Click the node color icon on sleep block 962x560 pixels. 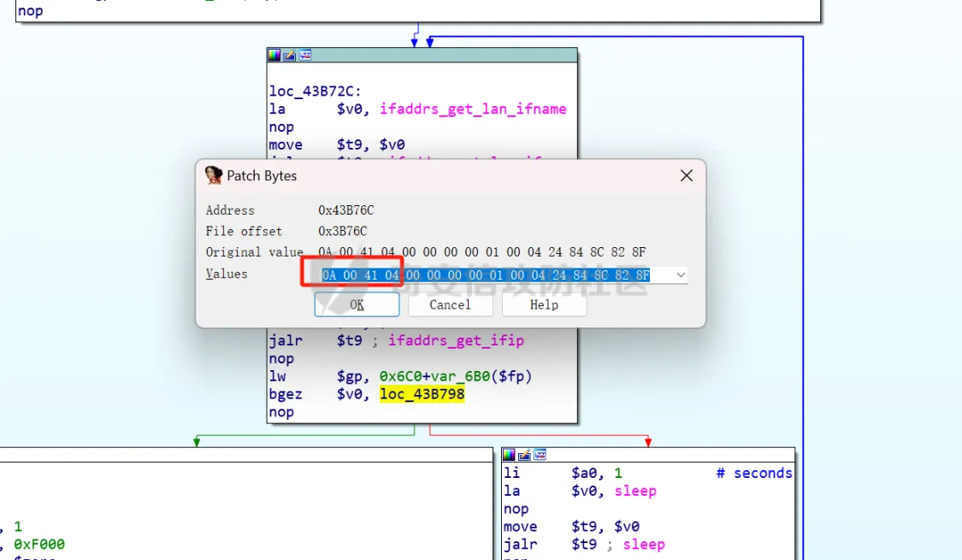click(x=509, y=455)
